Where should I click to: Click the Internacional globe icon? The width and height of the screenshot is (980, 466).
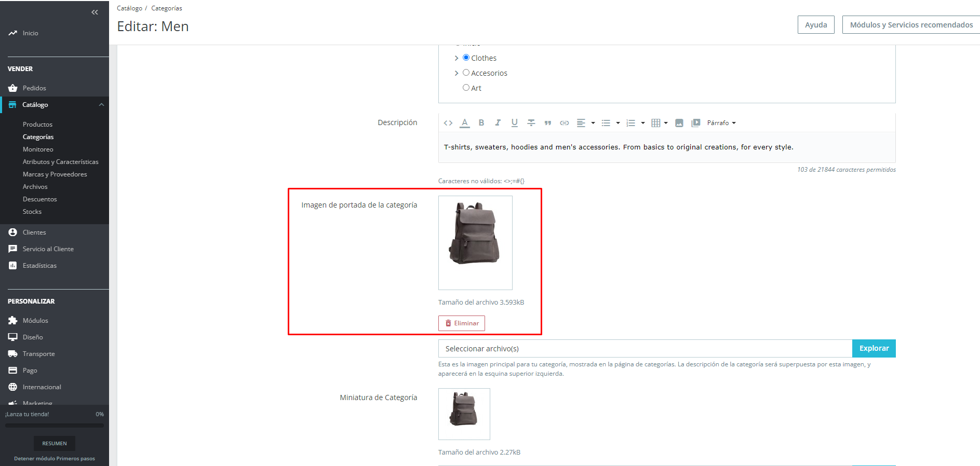13,387
